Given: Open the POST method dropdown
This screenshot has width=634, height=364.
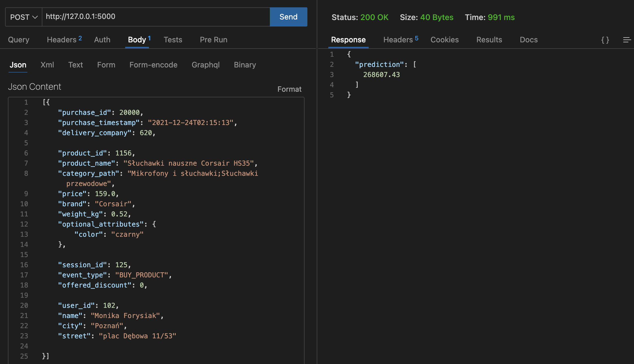Looking at the screenshot, I should [24, 17].
